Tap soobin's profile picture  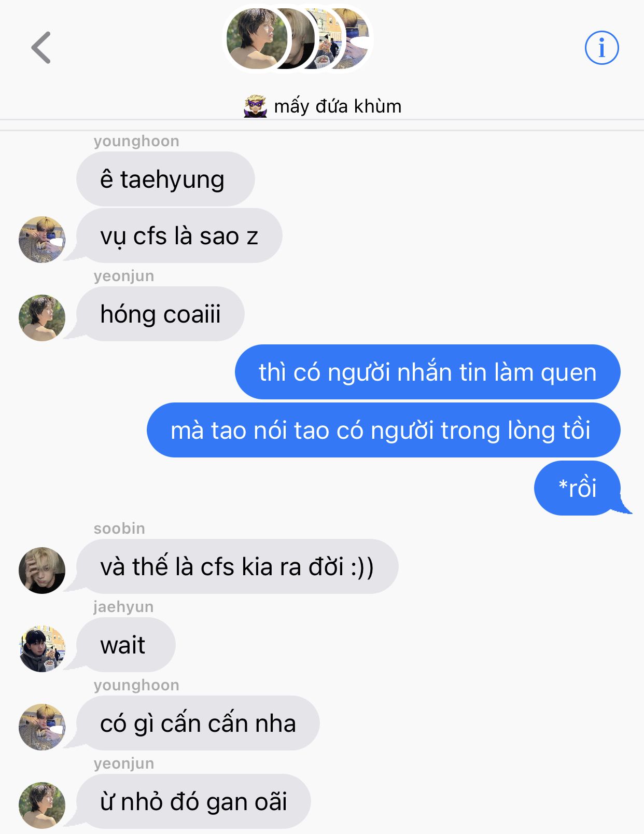point(42,571)
